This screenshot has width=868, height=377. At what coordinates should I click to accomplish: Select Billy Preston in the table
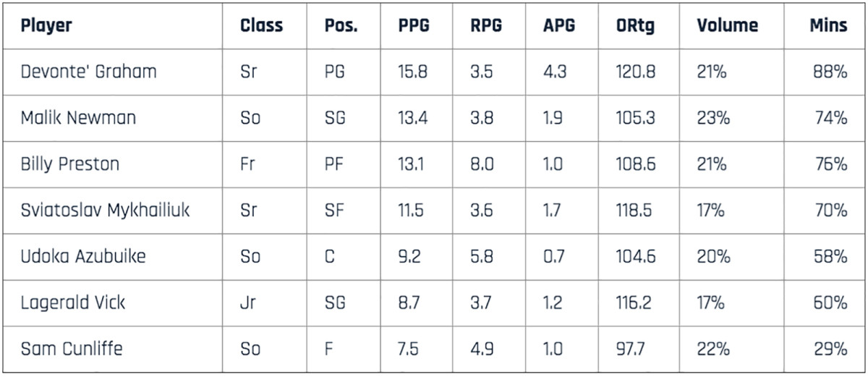70,164
